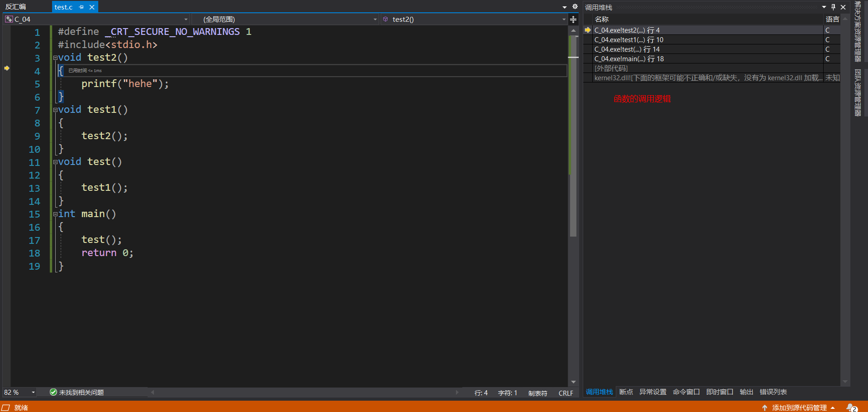Click the 未找到相关问题 status indicator
The width and height of the screenshot is (868, 412).
point(77,393)
